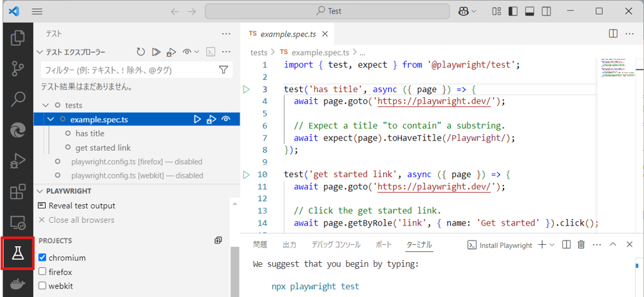644x297 pixels.
Task: Kill terminal with trash icon
Action: click(x=581, y=245)
